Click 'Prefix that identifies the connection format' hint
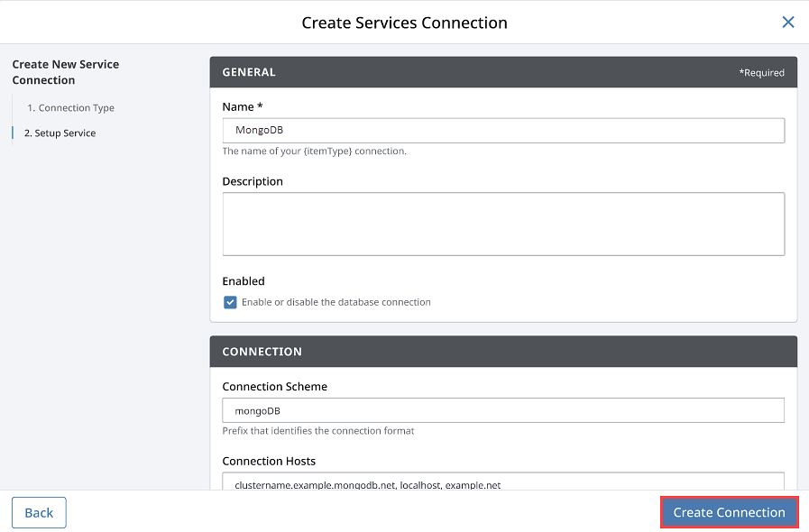Screen dimensions: 809x532 (318, 431)
